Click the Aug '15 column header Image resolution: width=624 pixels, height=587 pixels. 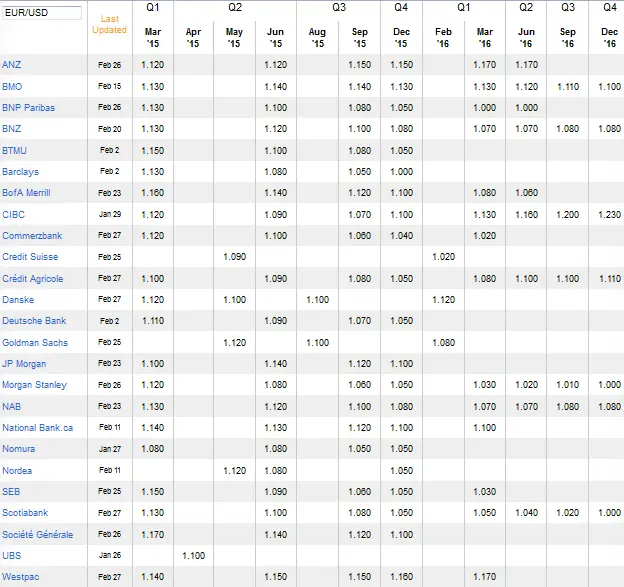[317, 37]
